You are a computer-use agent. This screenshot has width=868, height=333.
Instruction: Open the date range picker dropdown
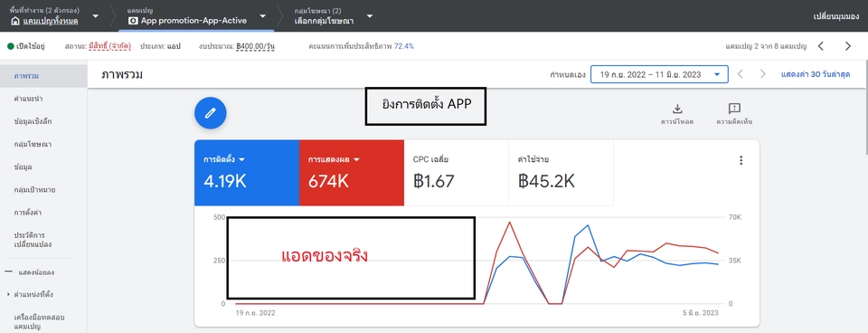[659, 74]
